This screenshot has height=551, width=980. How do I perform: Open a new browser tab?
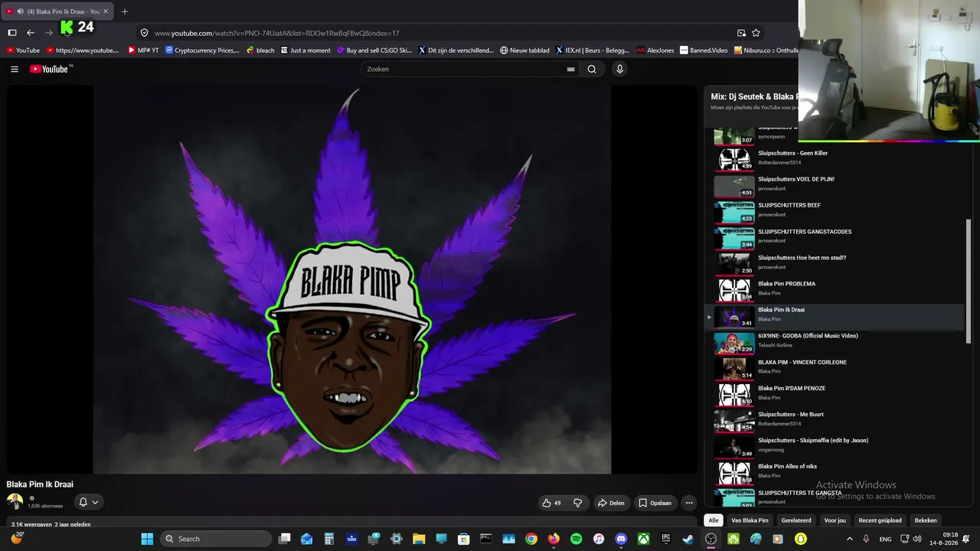coord(125,11)
